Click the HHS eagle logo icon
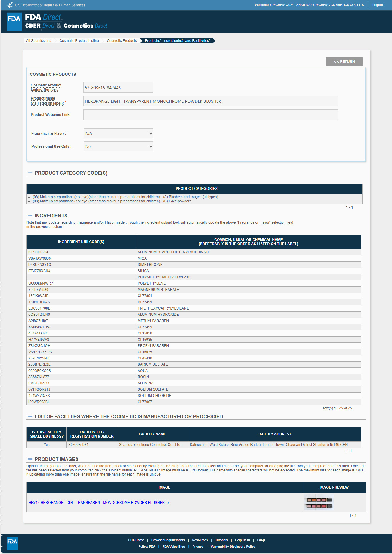392x554 pixels. [9, 5]
